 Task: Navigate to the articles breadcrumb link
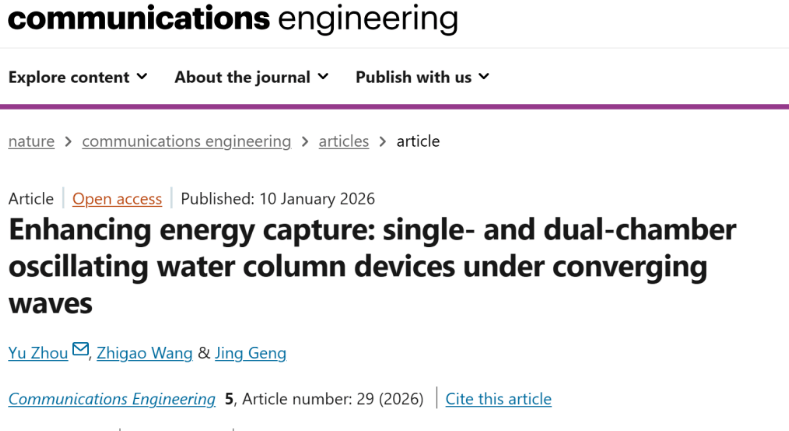(x=343, y=141)
